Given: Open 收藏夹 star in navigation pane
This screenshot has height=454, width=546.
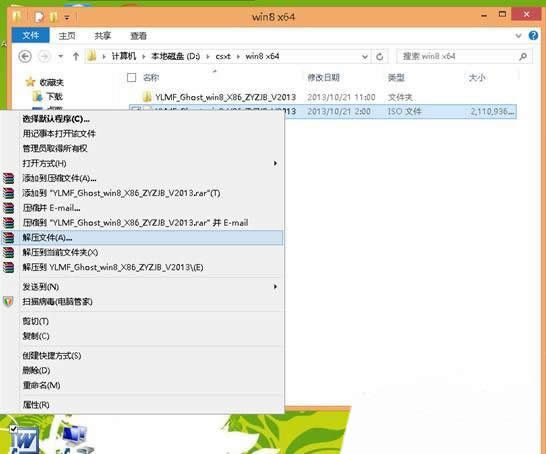Looking at the screenshot, I should click(x=30, y=82).
